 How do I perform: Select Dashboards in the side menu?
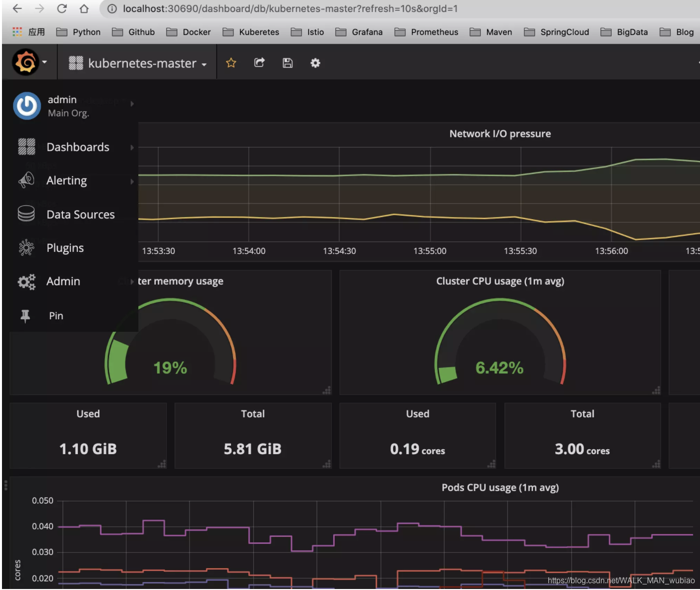point(78,147)
